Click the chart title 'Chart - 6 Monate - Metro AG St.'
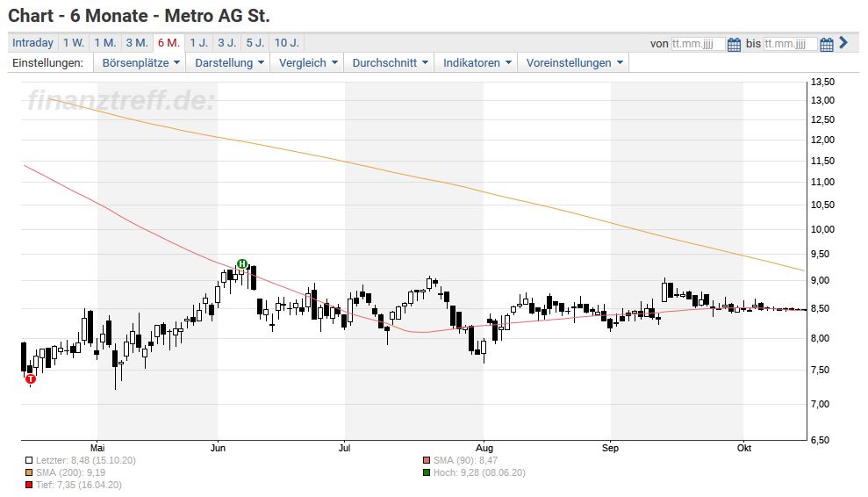 coord(139,16)
